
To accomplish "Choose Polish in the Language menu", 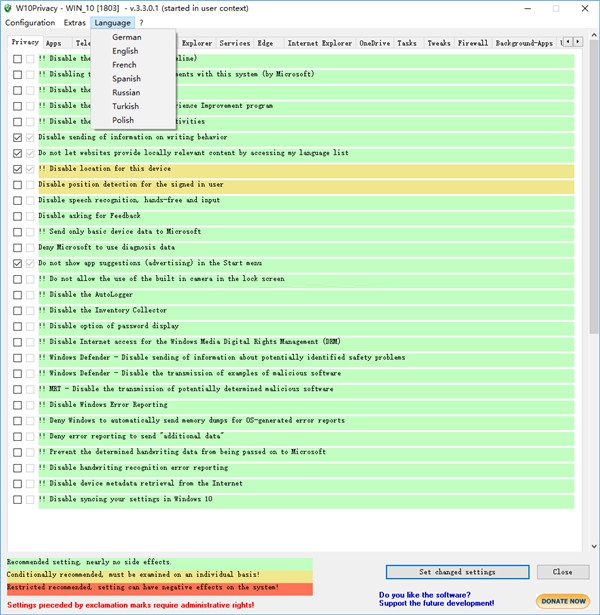I will point(123,120).
